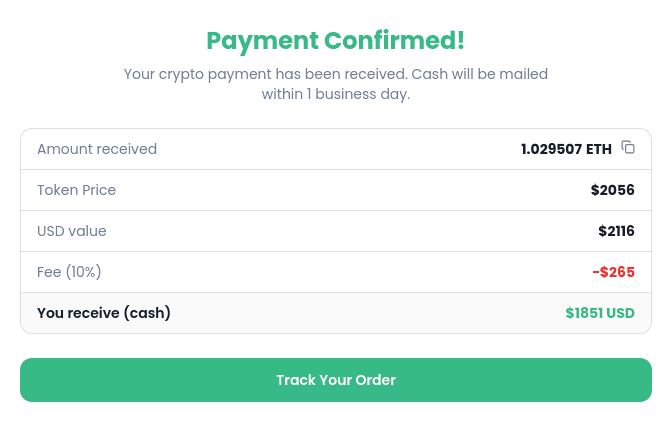Click the "within 1 business day" text

[336, 95]
